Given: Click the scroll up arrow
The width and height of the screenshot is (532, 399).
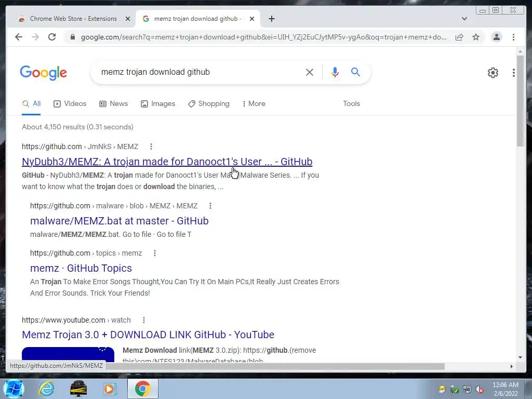Looking at the screenshot, I should (x=520, y=51).
